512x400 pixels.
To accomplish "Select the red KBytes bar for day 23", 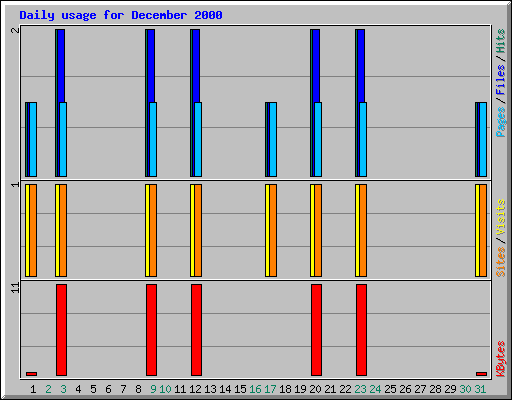I will [362, 330].
